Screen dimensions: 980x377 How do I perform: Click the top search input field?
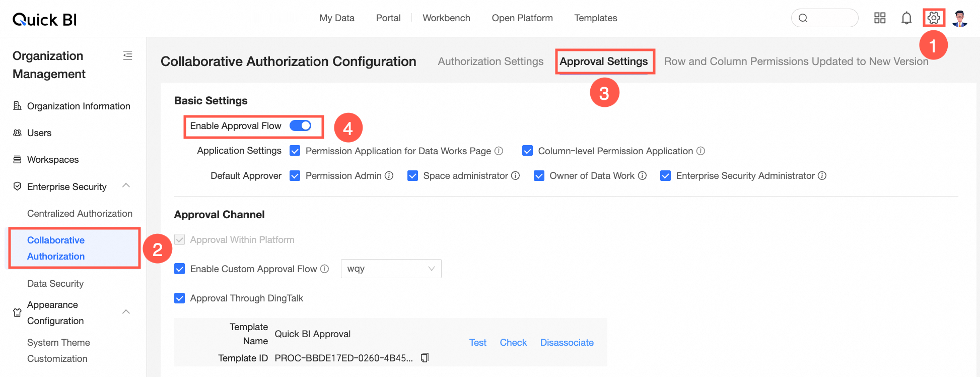tap(829, 18)
